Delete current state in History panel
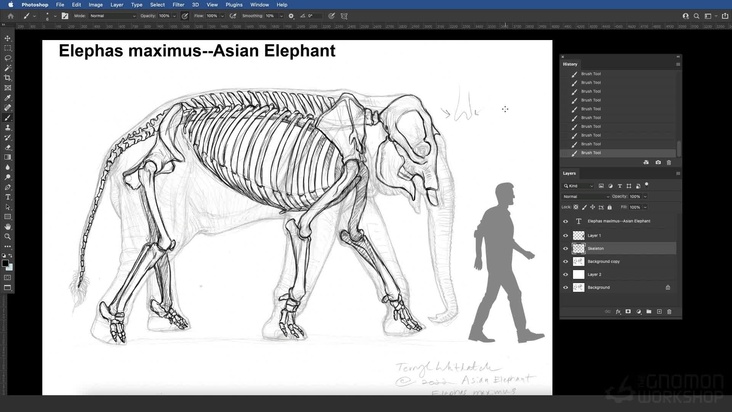 click(x=669, y=162)
